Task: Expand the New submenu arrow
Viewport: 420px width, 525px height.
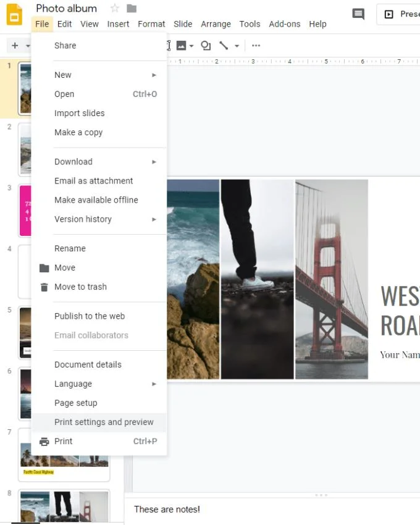Action: pos(154,75)
